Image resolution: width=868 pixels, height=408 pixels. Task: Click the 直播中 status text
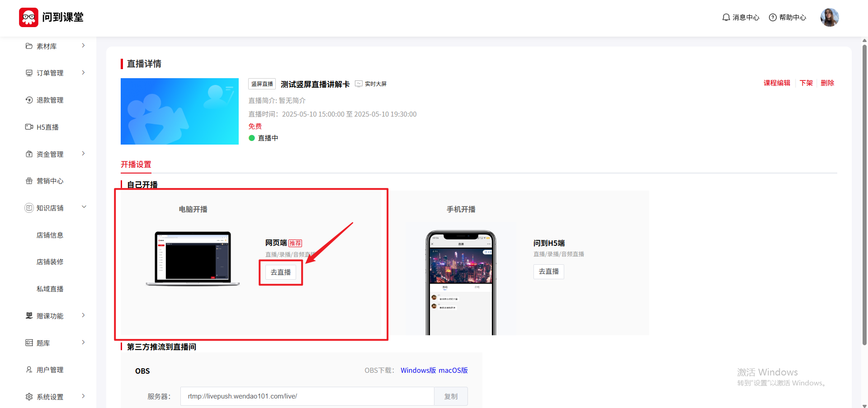pyautogui.click(x=268, y=138)
